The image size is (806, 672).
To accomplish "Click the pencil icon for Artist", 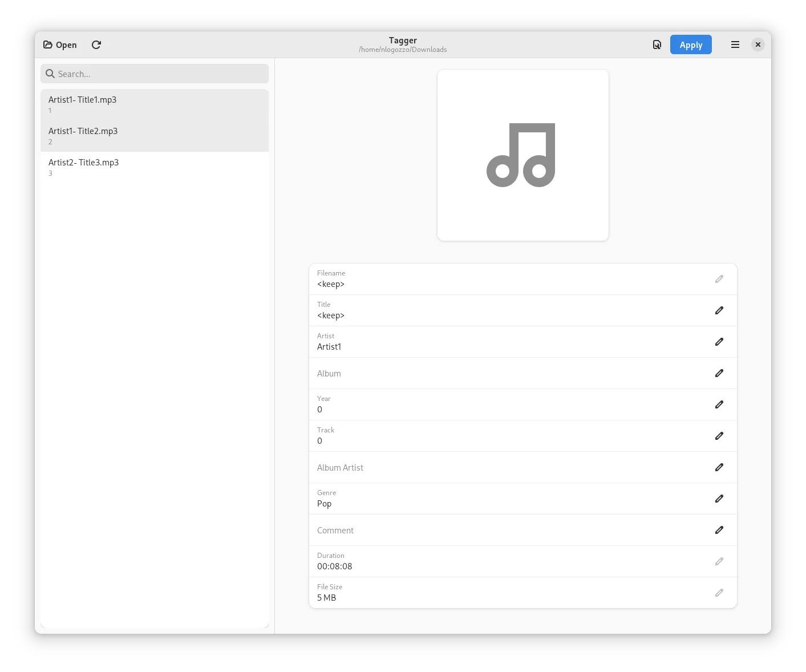I will (x=719, y=342).
